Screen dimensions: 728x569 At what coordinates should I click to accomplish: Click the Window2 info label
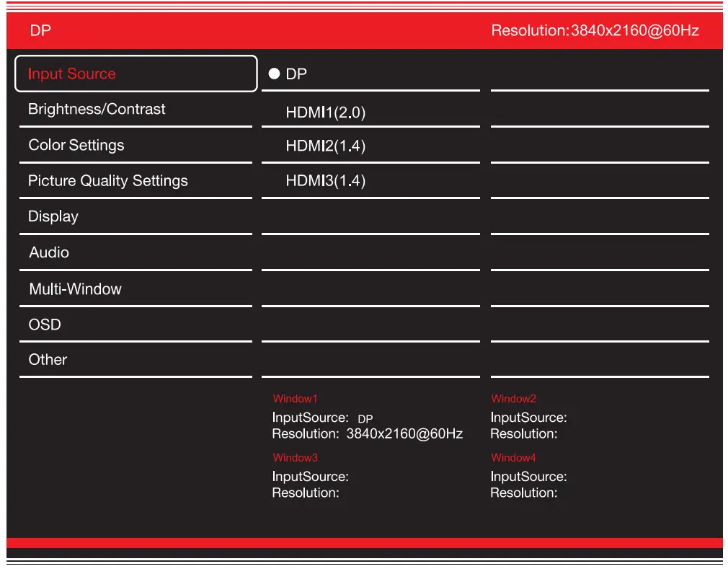(513, 398)
